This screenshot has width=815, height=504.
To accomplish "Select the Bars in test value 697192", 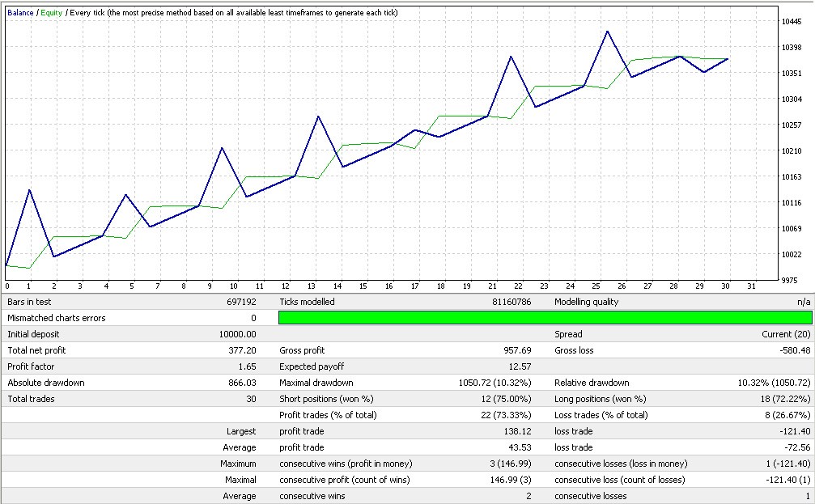I will pyautogui.click(x=241, y=302).
